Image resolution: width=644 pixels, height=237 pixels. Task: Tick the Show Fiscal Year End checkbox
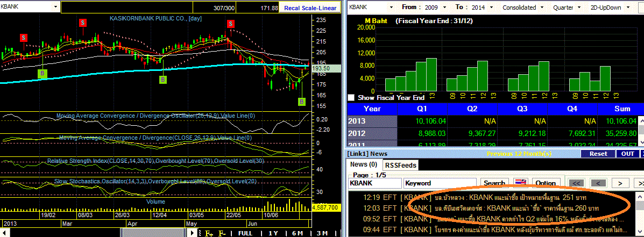(x=351, y=98)
